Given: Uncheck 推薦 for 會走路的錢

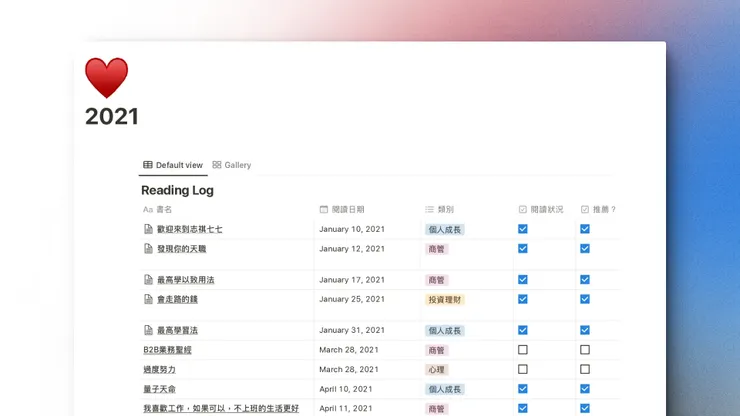Looking at the screenshot, I should (585, 299).
